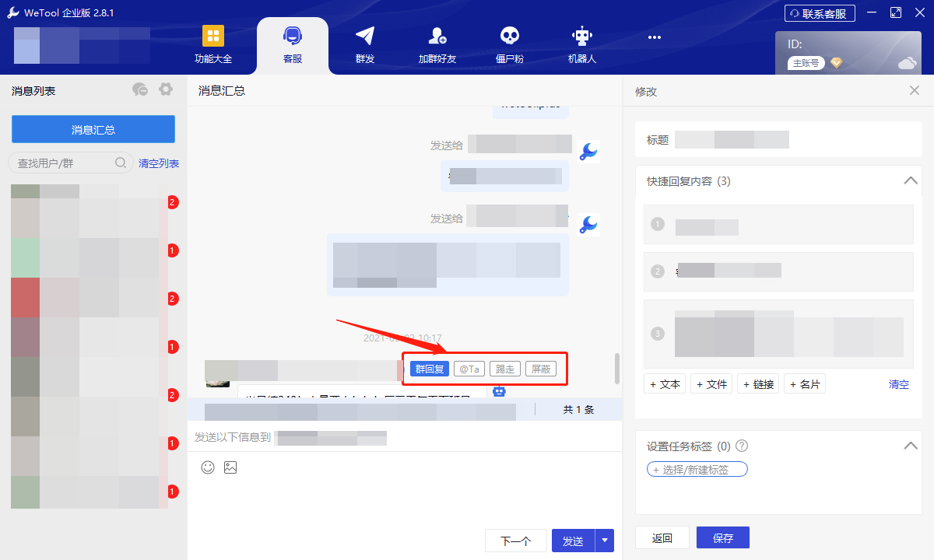
Task: Click the @Ta button
Action: (x=469, y=369)
